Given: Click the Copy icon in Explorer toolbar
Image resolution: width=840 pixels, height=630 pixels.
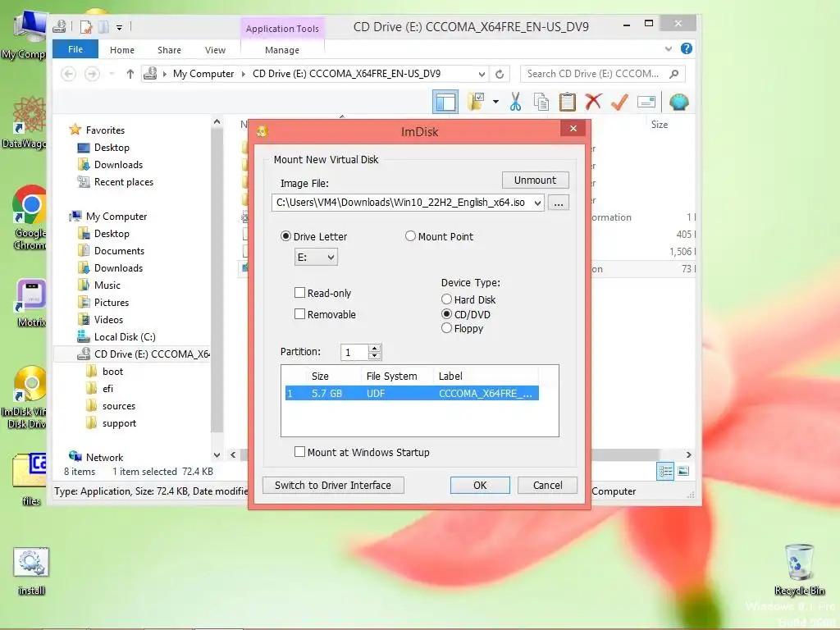Looking at the screenshot, I should [x=541, y=102].
